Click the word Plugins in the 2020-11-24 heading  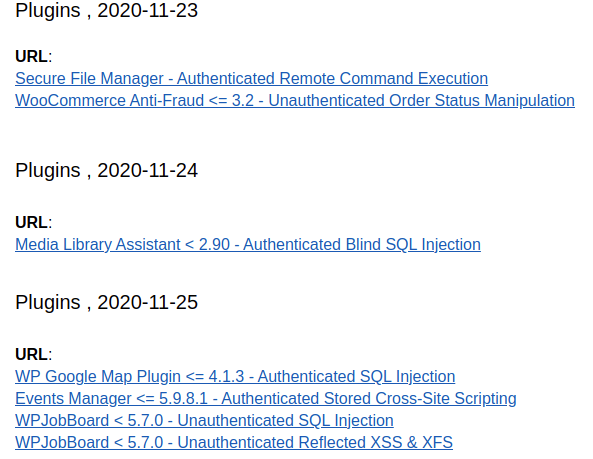coord(48,171)
